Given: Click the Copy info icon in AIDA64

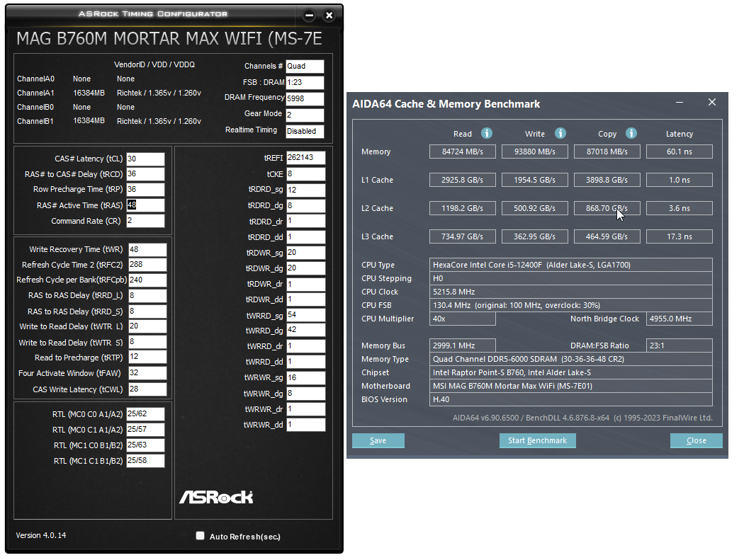Looking at the screenshot, I should click(x=631, y=133).
